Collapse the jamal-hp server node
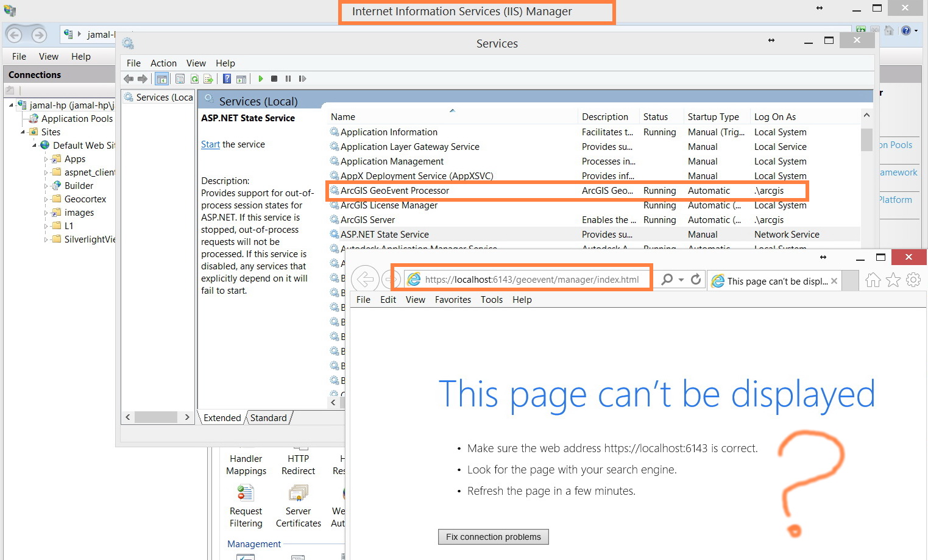928x560 pixels. (11, 105)
